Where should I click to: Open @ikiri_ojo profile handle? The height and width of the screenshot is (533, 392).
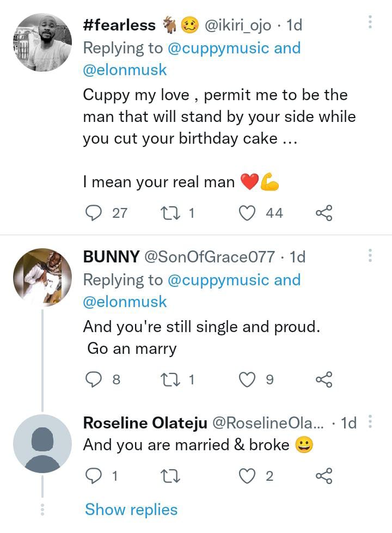[237, 25]
